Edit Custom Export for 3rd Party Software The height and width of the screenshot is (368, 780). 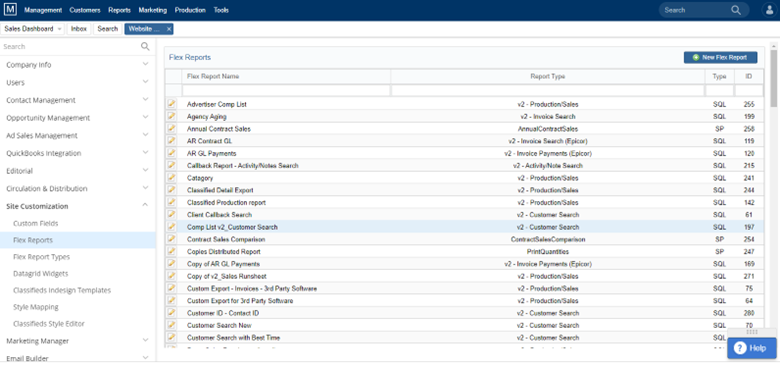click(172, 300)
